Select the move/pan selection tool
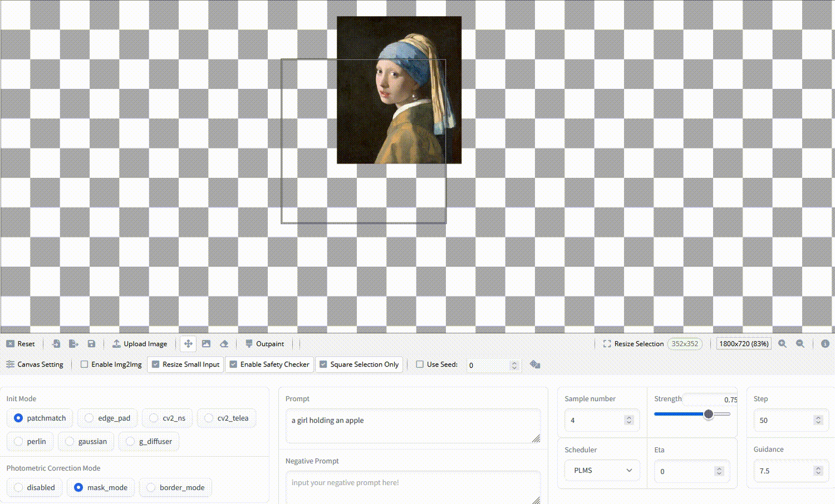835x504 pixels. click(x=188, y=344)
